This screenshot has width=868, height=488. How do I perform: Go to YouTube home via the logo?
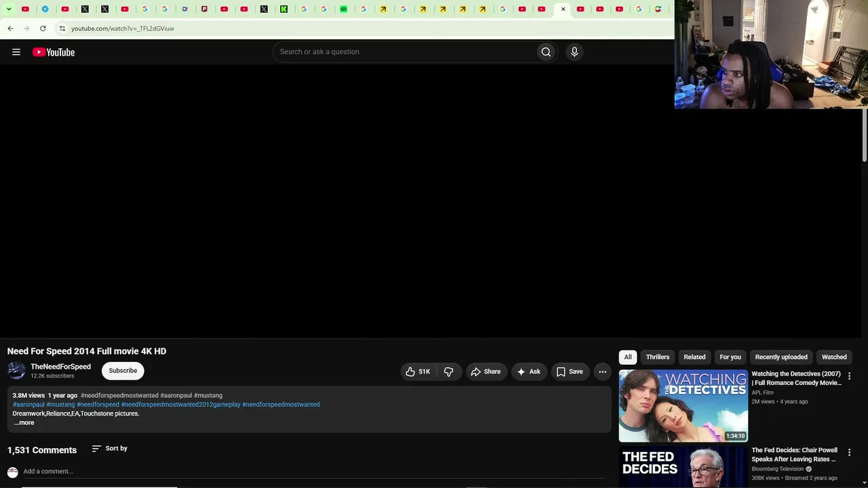pyautogui.click(x=54, y=52)
